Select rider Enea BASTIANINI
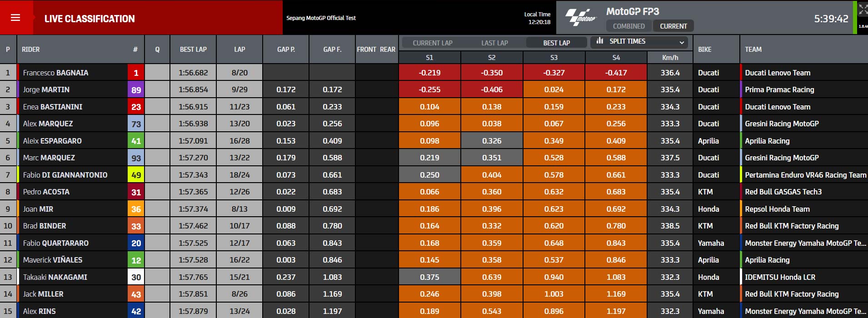This screenshot has width=868, height=318. [52, 107]
